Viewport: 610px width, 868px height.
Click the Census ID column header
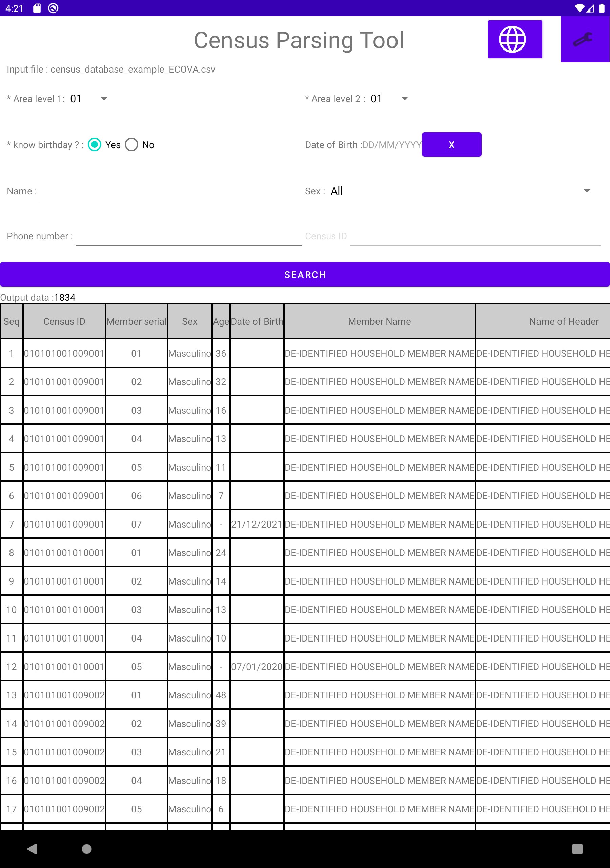point(64,321)
